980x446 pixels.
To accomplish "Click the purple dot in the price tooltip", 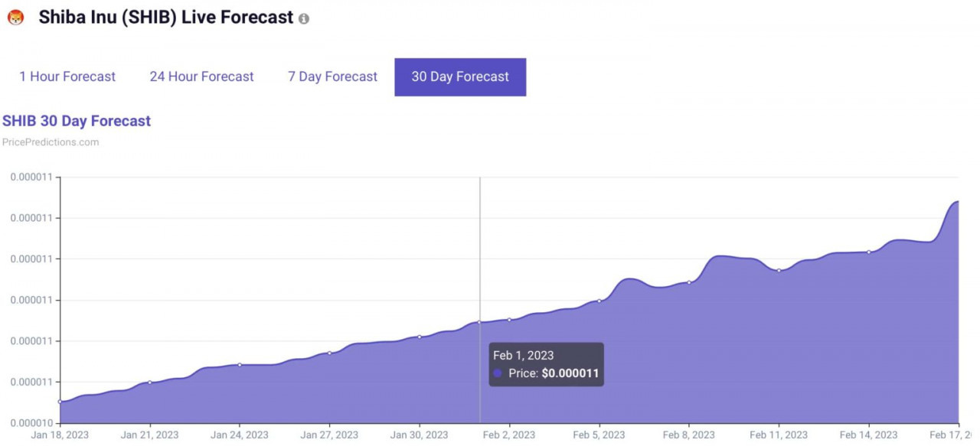I will pos(498,373).
